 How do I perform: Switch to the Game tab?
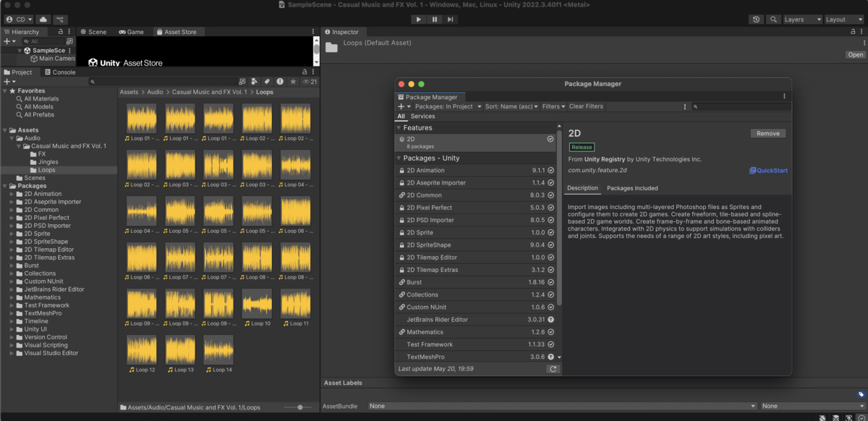coord(132,32)
